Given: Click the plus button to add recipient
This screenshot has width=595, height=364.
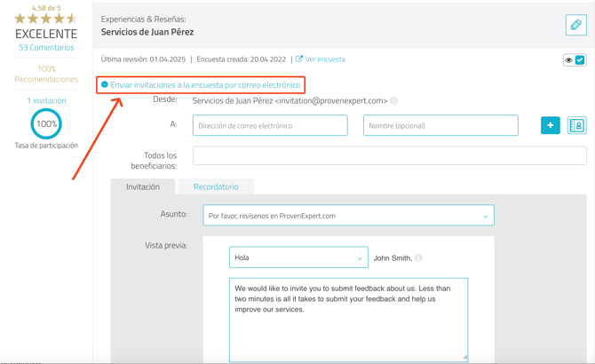Looking at the screenshot, I should [x=550, y=125].
